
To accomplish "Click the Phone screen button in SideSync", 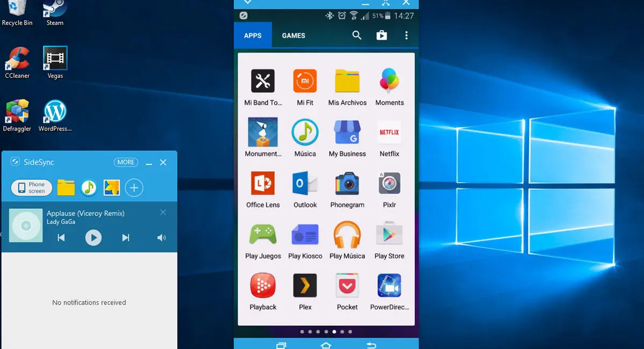I will (32, 188).
